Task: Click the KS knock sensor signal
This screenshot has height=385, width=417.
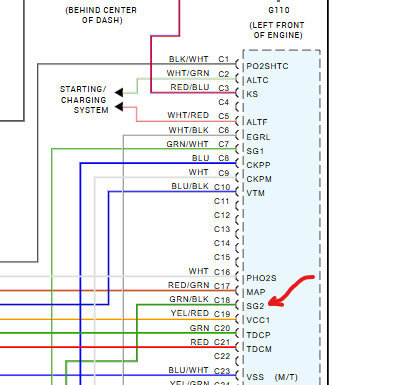Action: click(x=252, y=94)
